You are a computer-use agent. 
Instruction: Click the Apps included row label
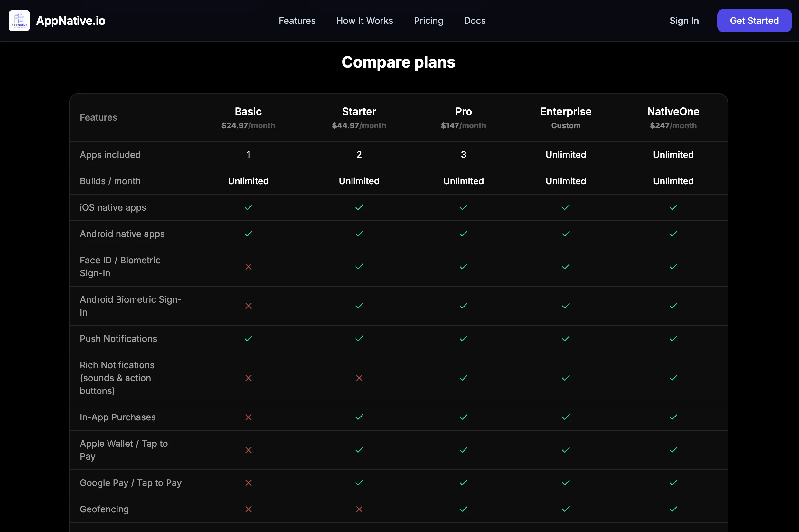point(110,155)
